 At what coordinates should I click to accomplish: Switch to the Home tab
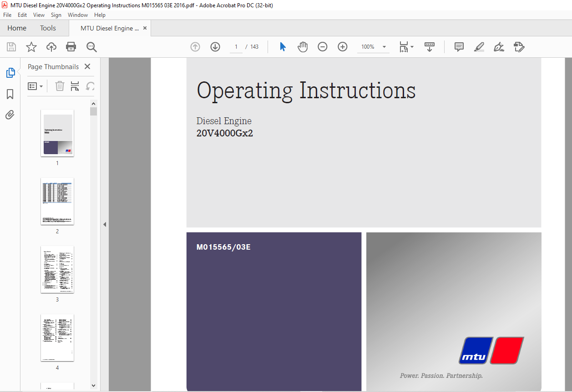click(17, 28)
